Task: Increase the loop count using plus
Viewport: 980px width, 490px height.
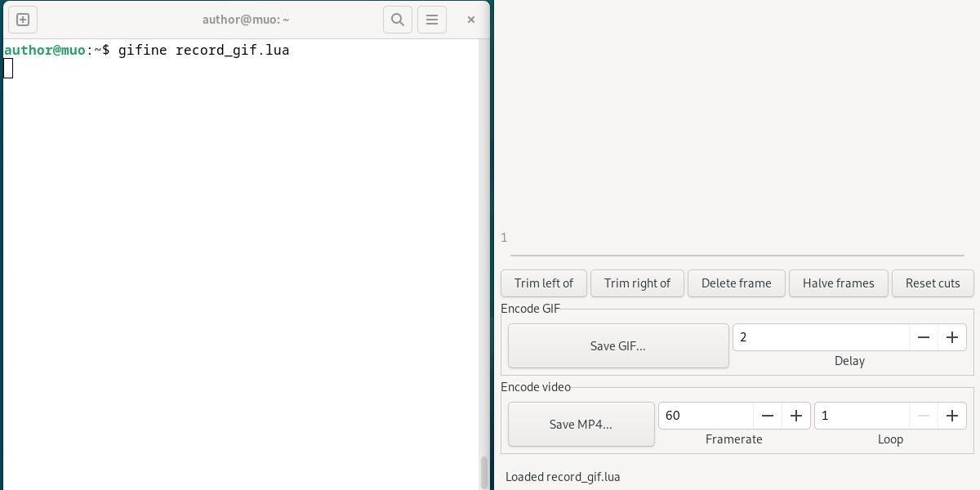Action: click(x=952, y=415)
